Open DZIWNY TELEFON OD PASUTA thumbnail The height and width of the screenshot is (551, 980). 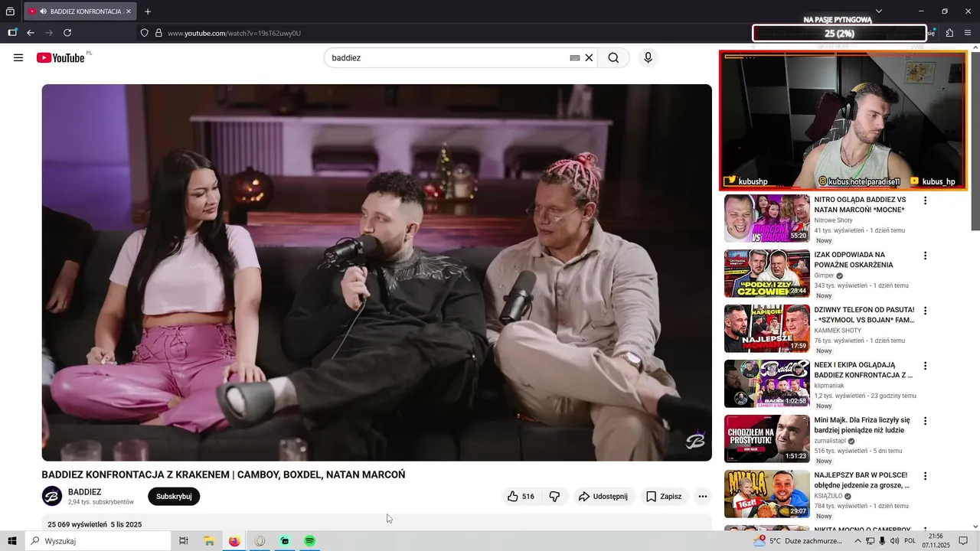click(x=767, y=328)
